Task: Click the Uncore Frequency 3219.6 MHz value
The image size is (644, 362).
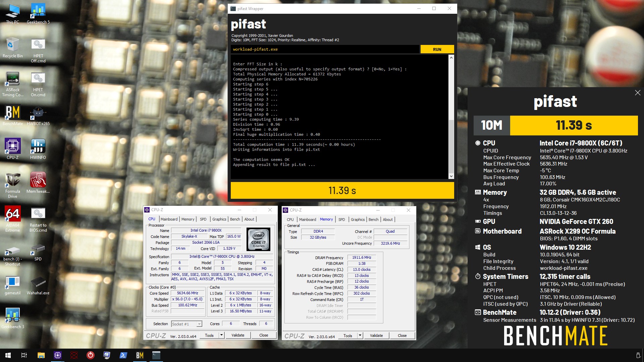Action: (x=390, y=243)
